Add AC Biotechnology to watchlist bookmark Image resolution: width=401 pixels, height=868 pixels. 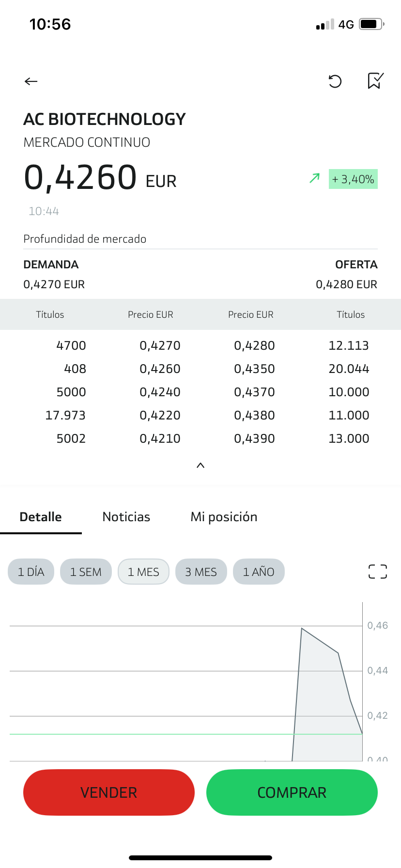[375, 81]
